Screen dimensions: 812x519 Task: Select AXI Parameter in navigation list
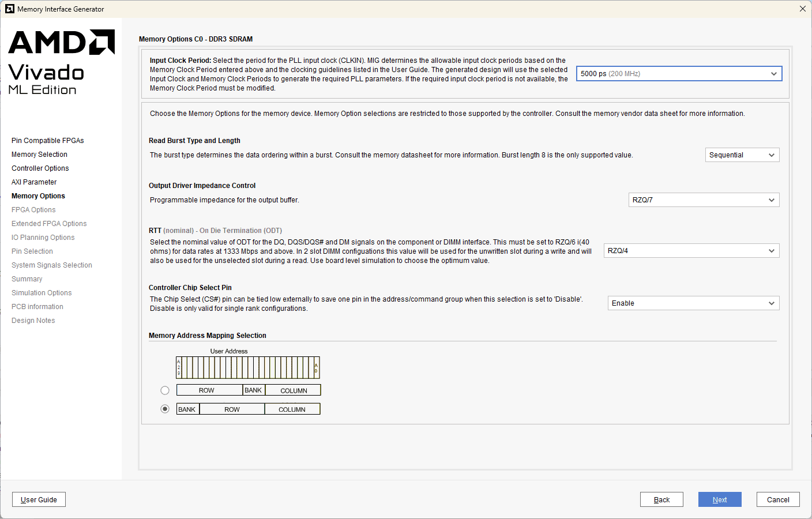(x=34, y=182)
